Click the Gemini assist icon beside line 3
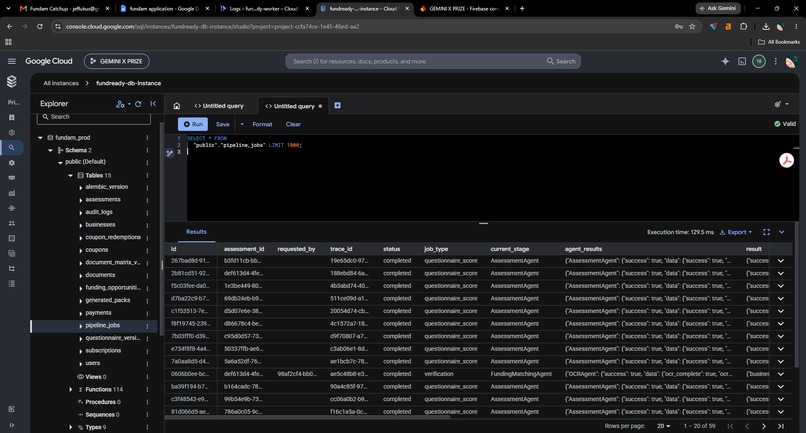The width and height of the screenshot is (806, 433). coord(170,153)
